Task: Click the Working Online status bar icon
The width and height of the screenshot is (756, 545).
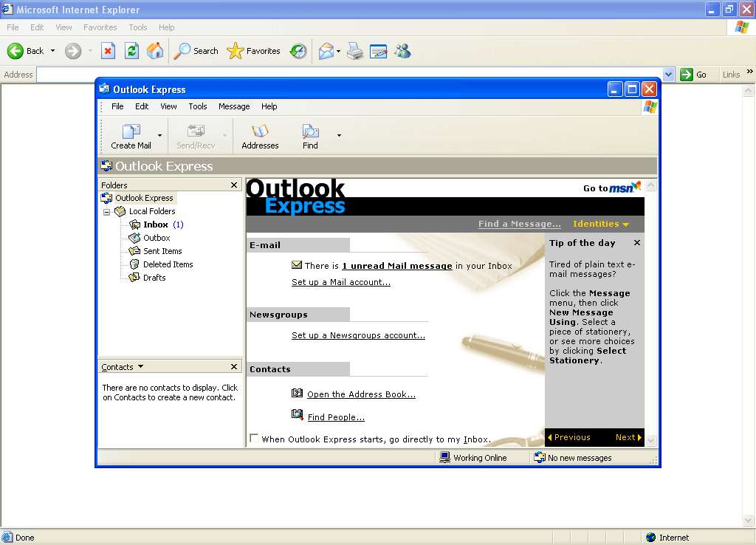Action: pyautogui.click(x=444, y=457)
